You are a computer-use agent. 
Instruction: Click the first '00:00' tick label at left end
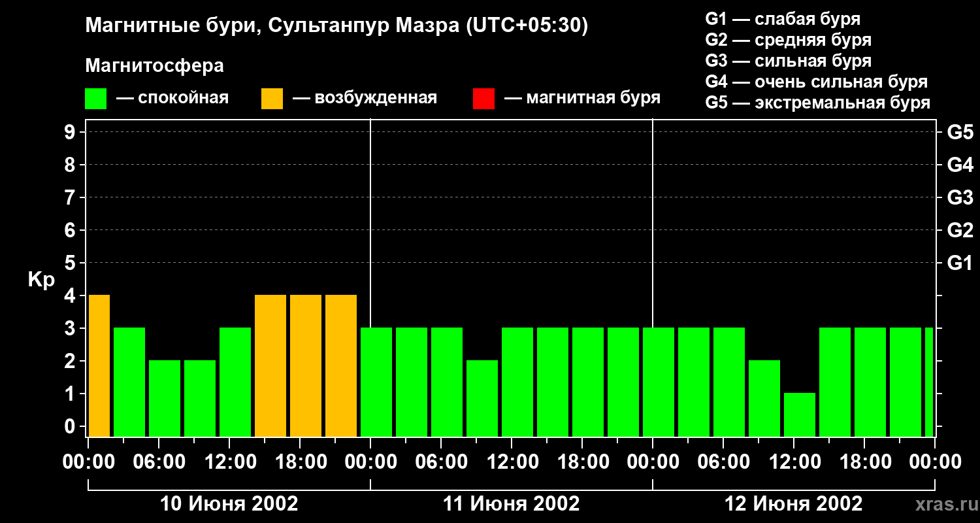point(88,462)
